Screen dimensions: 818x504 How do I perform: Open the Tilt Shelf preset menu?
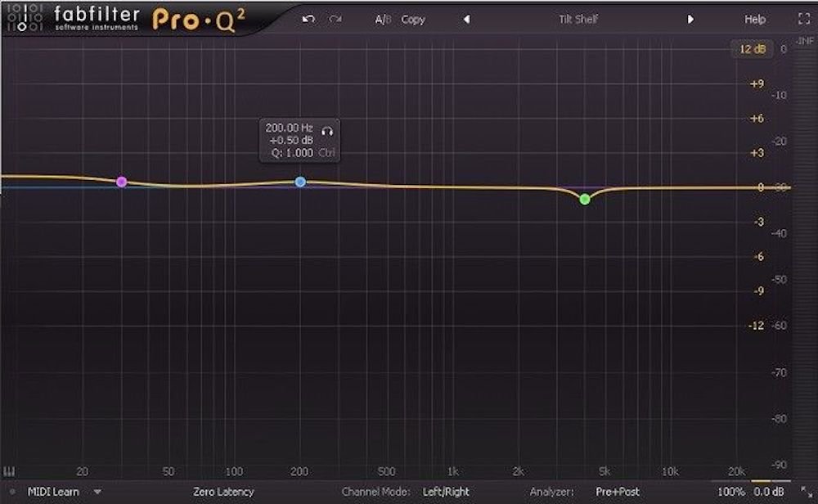tap(576, 19)
